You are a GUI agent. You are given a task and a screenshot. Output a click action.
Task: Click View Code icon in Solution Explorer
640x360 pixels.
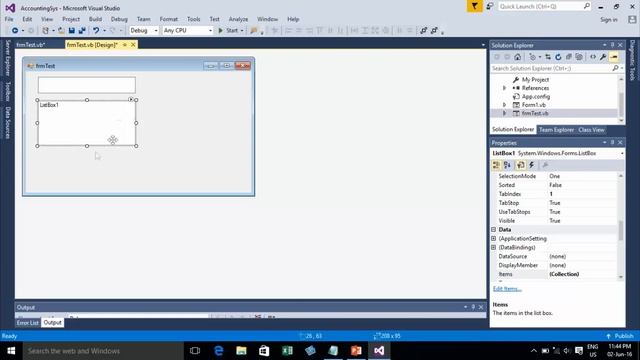[593, 57]
